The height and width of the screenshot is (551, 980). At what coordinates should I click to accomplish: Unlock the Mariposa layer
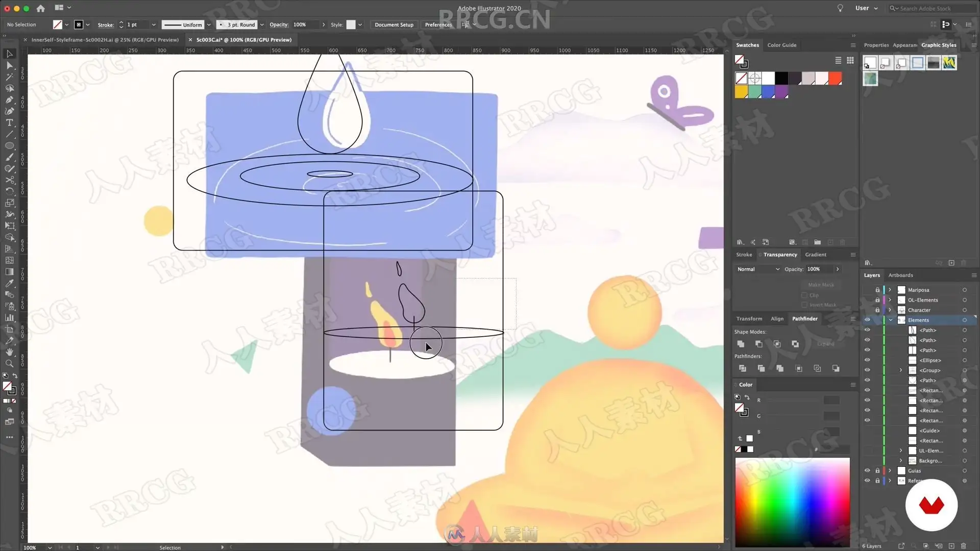pos(877,290)
